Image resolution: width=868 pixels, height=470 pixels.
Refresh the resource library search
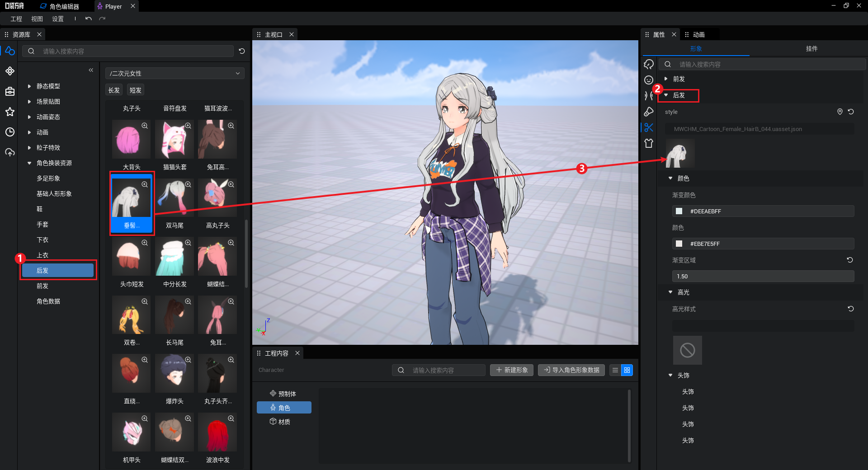coord(242,51)
